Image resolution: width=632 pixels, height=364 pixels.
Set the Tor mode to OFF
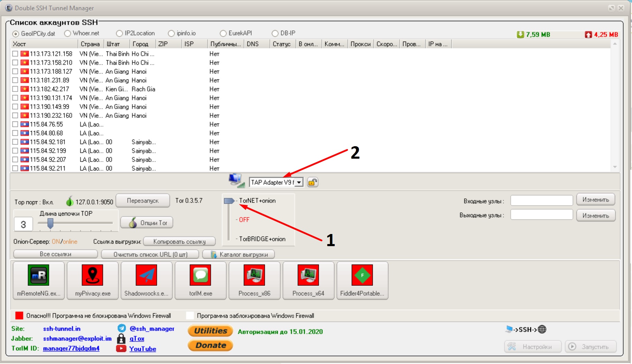click(244, 220)
